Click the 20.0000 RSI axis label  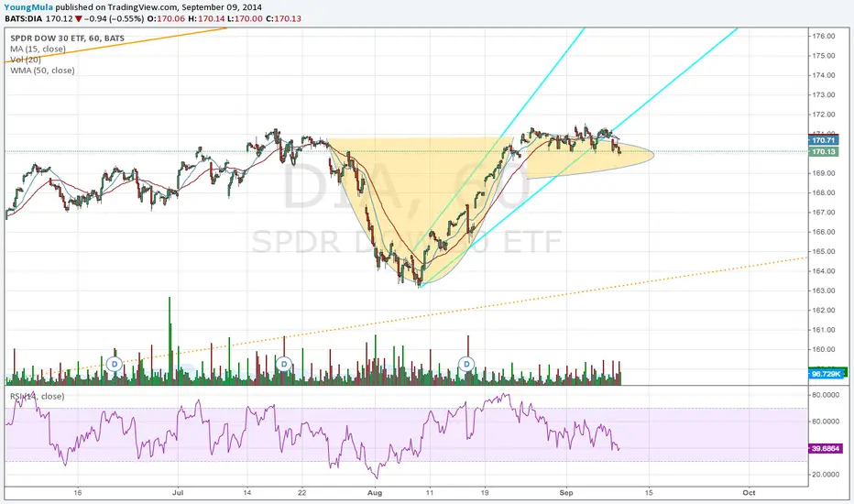[x=825, y=475]
